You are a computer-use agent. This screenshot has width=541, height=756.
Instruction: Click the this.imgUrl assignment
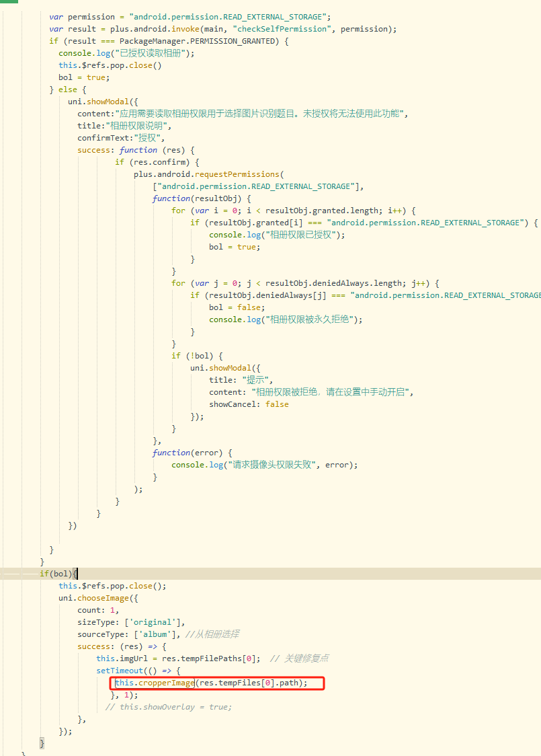[x=178, y=658]
